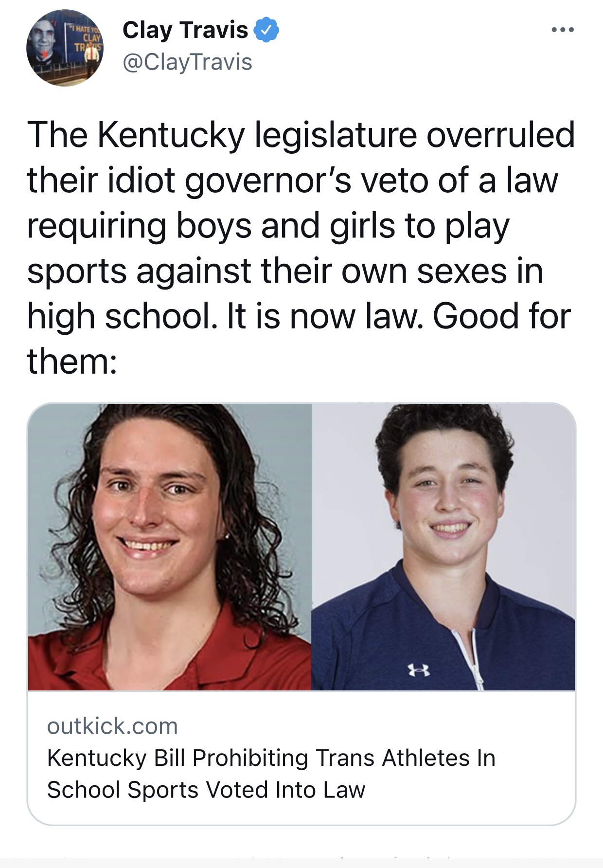Tap the white text area of link card
Viewport: 603px width, 868px height.
point(301,758)
